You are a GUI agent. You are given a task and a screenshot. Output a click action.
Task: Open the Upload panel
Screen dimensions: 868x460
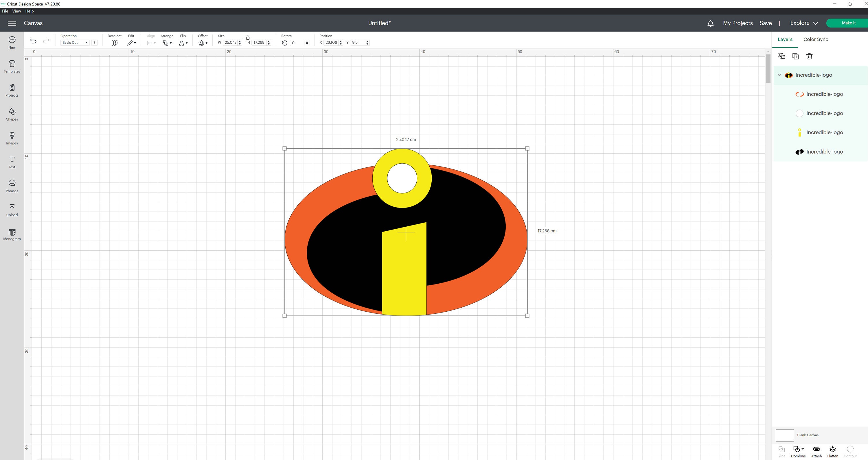pos(12,209)
